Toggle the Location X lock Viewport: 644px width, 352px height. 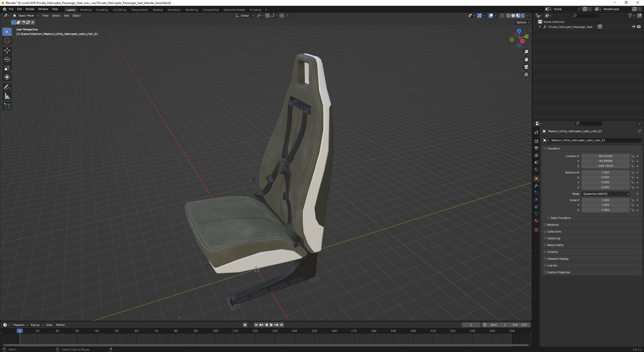tap(632, 156)
